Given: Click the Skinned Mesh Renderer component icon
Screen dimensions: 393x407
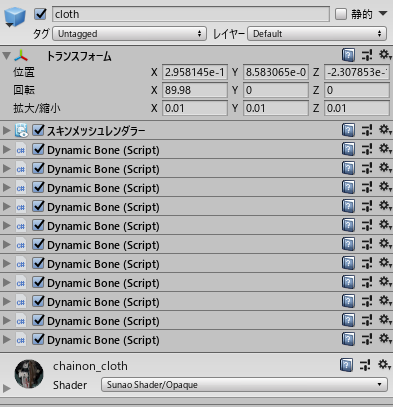Looking at the screenshot, I should pyautogui.click(x=21, y=130).
